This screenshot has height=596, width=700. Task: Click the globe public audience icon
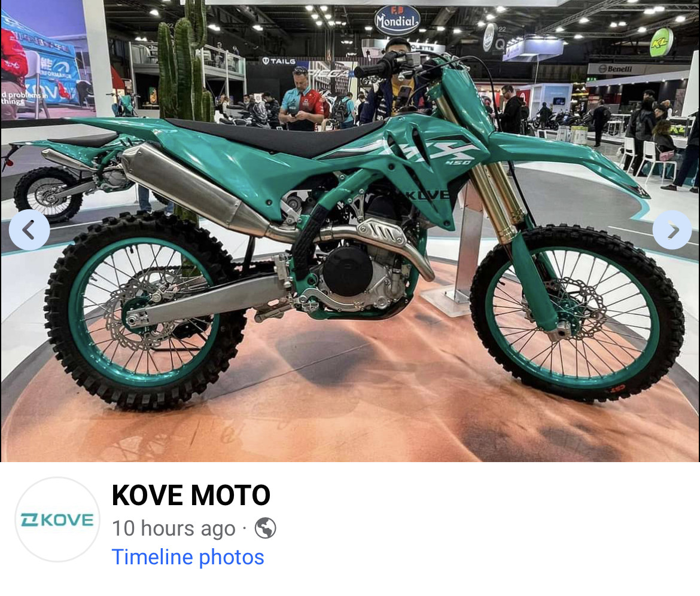(x=265, y=528)
